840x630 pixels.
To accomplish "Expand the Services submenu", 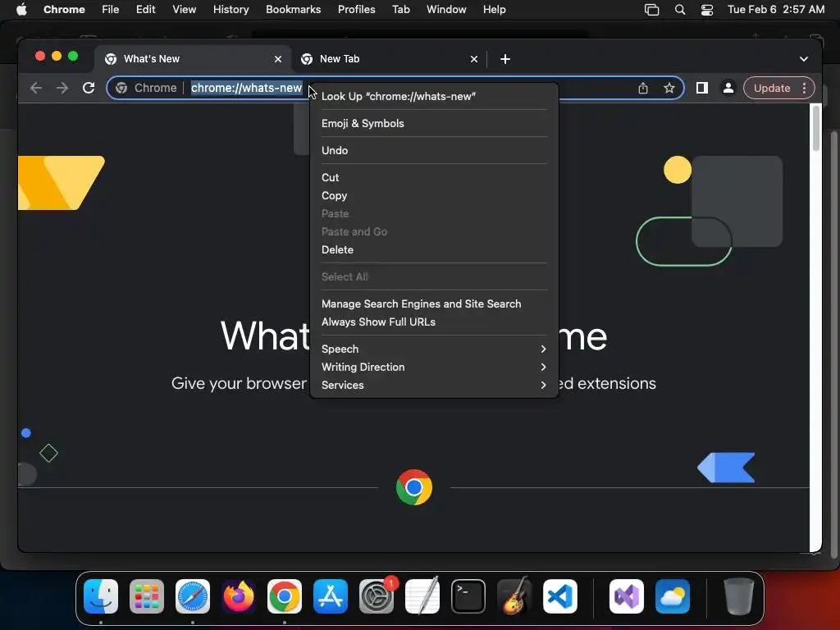I will click(x=434, y=386).
